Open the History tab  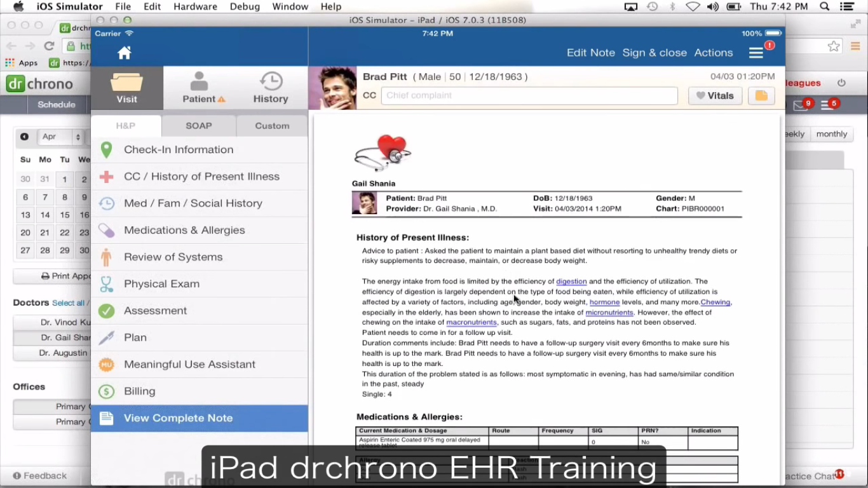[x=271, y=88]
